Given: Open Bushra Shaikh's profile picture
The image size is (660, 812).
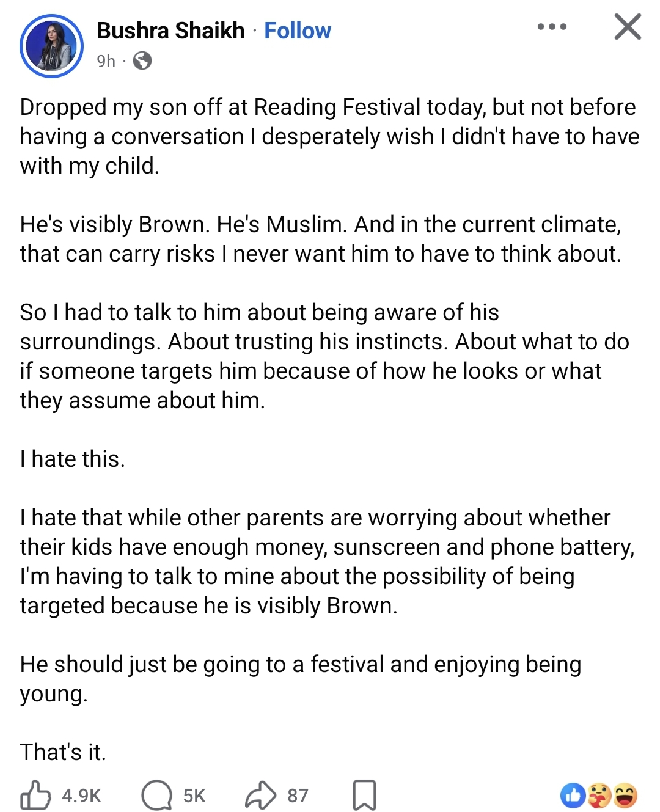Looking at the screenshot, I should click(51, 46).
